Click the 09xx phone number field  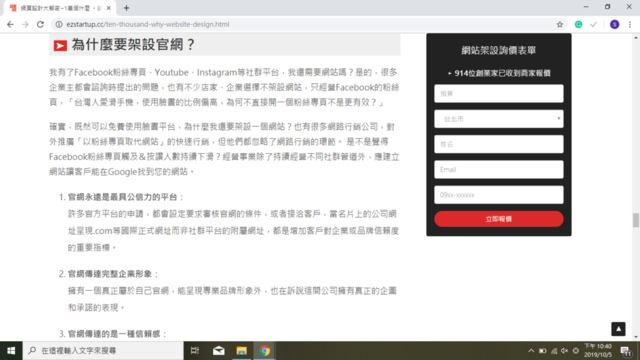[x=499, y=195]
